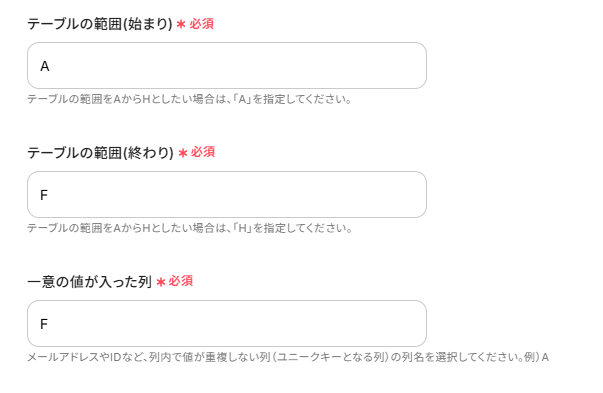Click the テーブルの範囲(始まり) input field

(x=227, y=66)
